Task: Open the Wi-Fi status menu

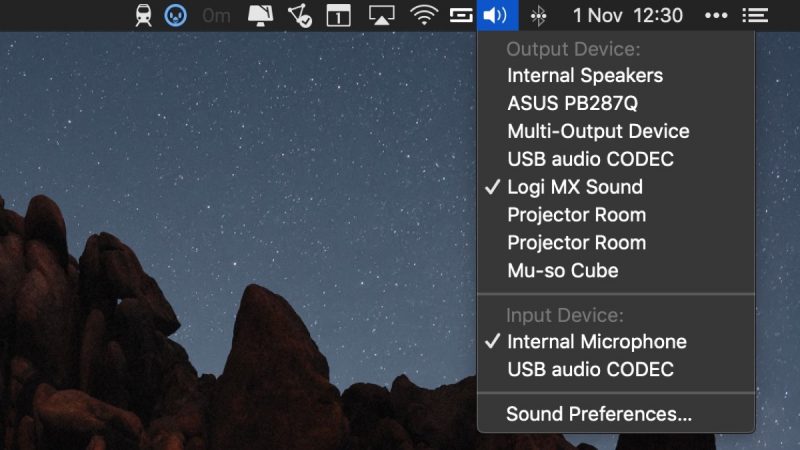Action: 424,15
